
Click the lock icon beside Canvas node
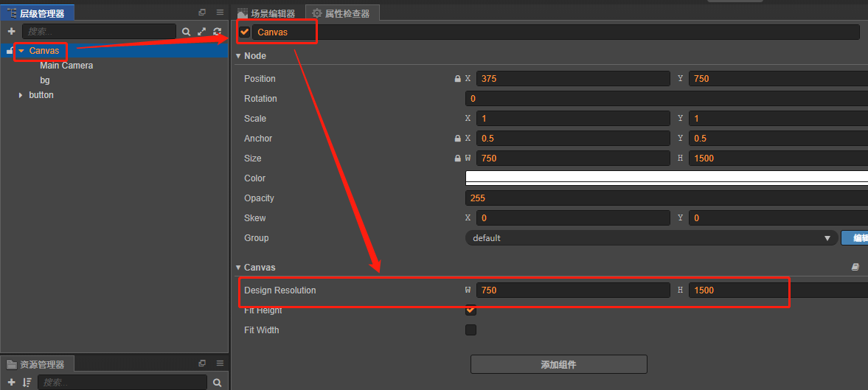10,51
